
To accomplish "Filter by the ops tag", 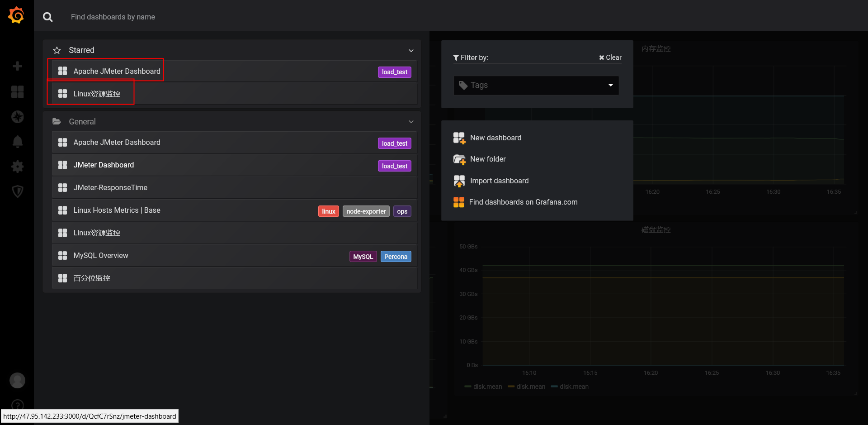I will [402, 211].
